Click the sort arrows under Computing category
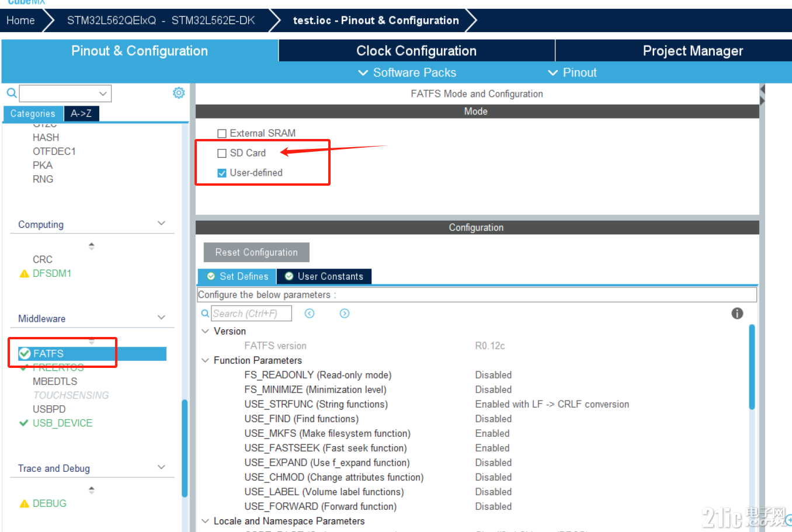Screen dimensions: 792x532 coord(91,246)
